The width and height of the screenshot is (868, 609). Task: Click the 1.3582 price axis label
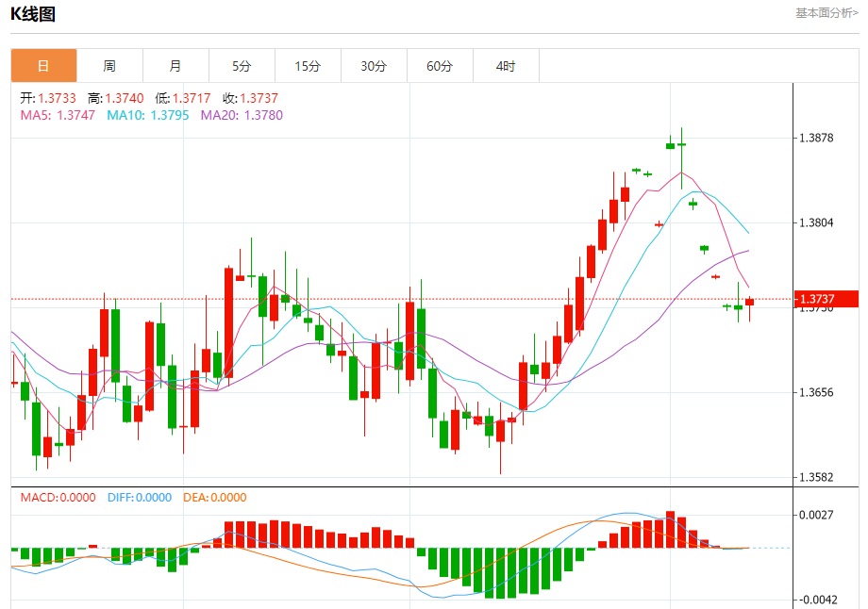tap(816, 477)
